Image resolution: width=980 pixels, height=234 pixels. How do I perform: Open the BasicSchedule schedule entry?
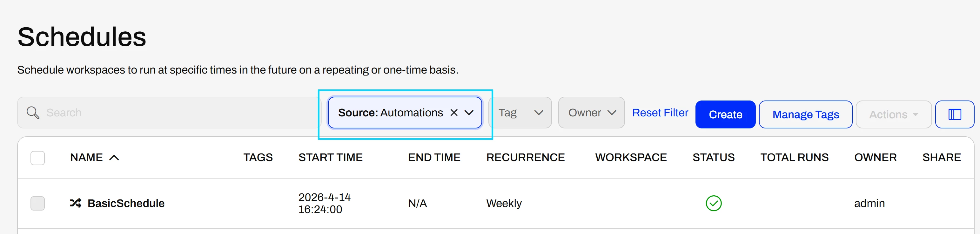pyautogui.click(x=126, y=203)
